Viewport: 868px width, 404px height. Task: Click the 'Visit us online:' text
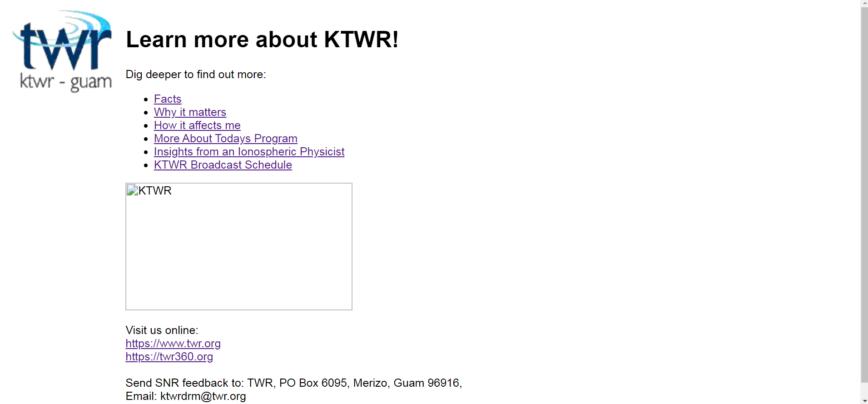click(x=162, y=330)
